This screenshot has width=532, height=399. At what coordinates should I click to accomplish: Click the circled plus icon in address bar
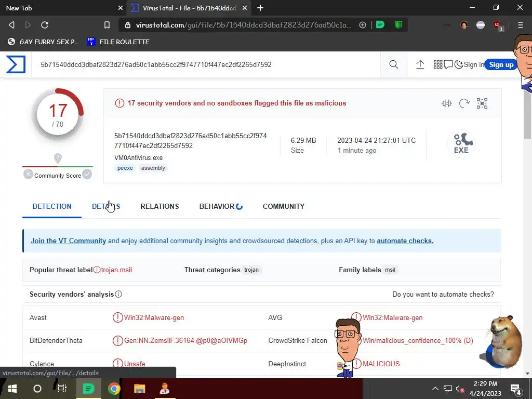click(362, 25)
